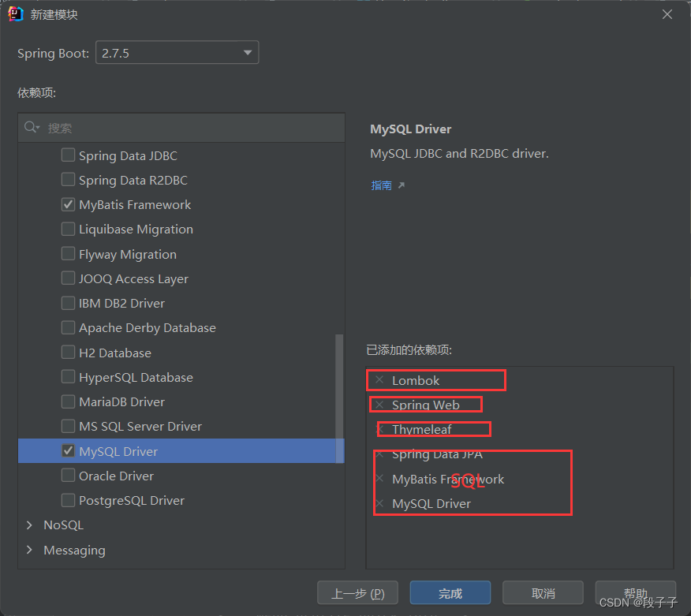
Task: Click the dependency list scrollbar
Action: 339,399
